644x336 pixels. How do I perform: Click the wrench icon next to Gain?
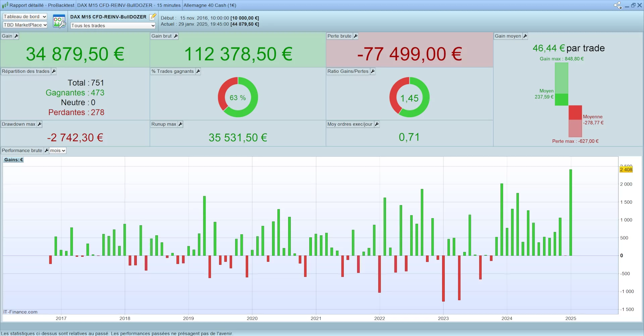point(16,36)
